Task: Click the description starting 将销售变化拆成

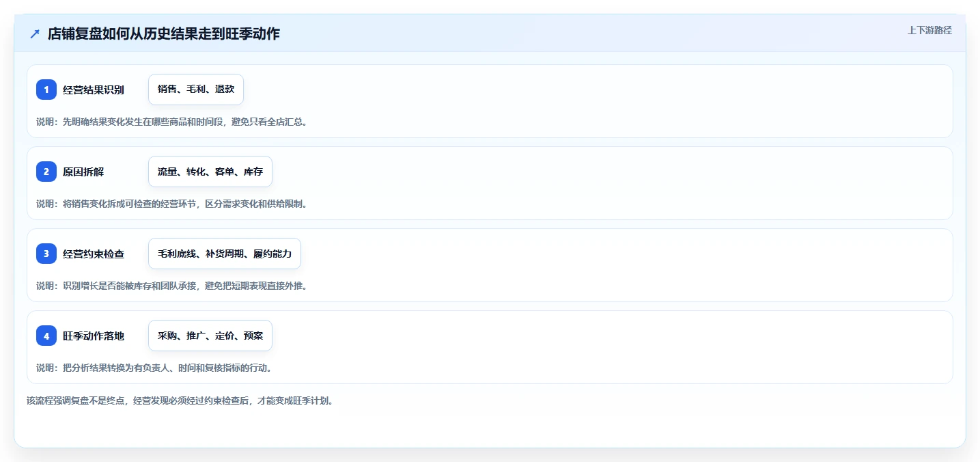Action: 172,204
